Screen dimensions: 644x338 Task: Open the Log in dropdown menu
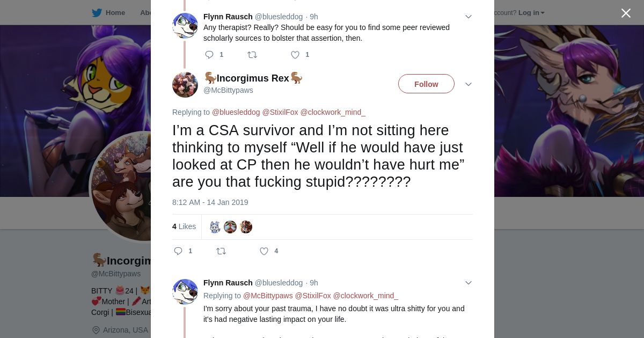click(531, 13)
